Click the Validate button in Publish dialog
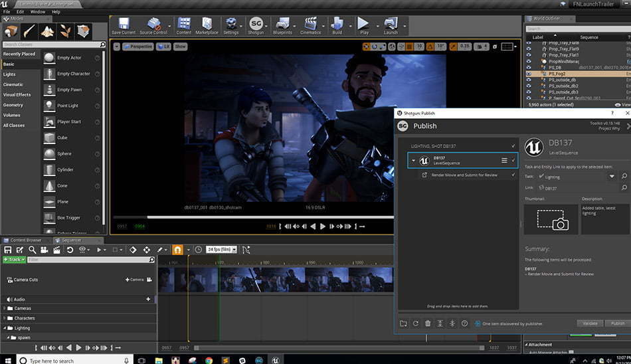Viewport: 631px width, 364px height. tap(590, 323)
